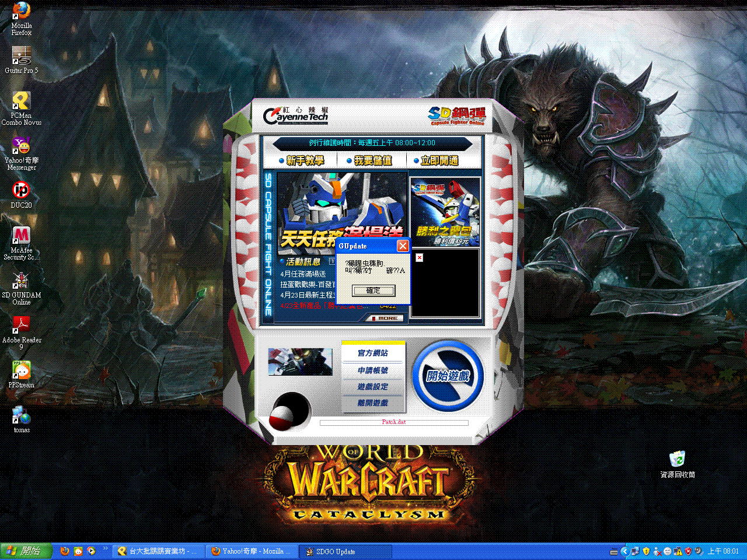Click the speaker volume tray icon
The width and height of the screenshot is (747, 560).
(x=699, y=551)
